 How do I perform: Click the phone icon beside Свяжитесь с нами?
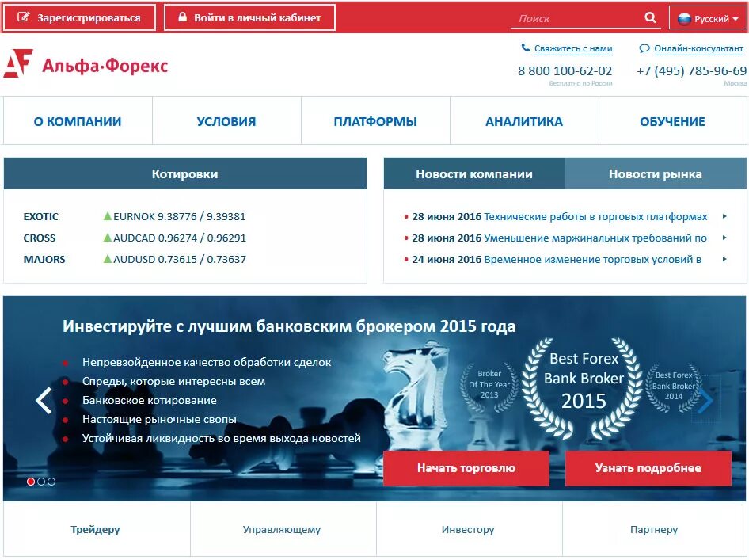526,48
